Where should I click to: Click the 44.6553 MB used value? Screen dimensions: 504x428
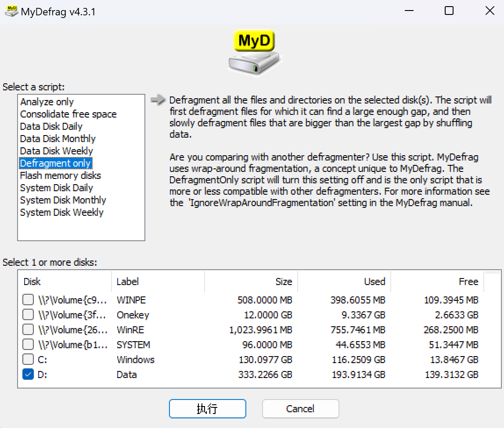click(360, 345)
